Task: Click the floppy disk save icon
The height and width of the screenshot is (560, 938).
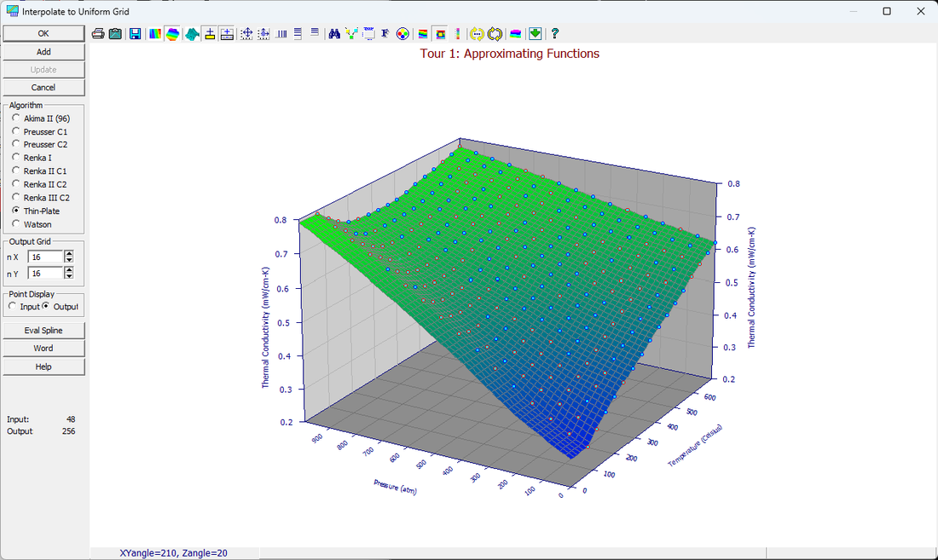Action: (136, 34)
